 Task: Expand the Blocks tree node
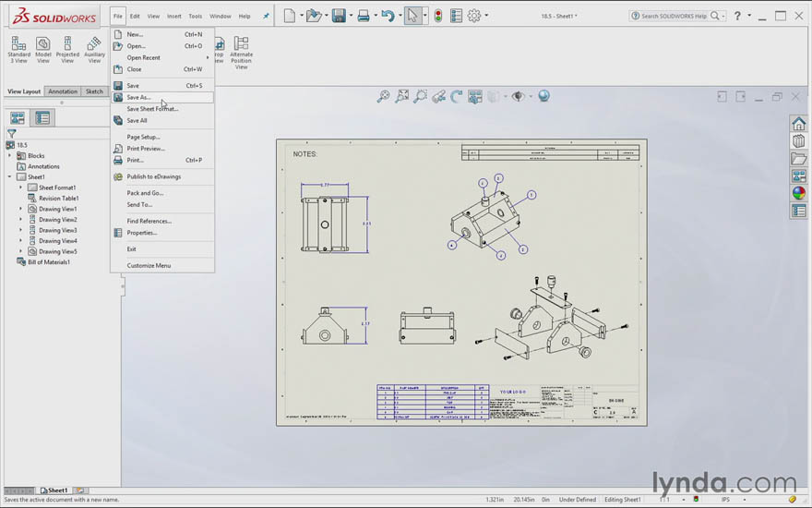(x=9, y=155)
